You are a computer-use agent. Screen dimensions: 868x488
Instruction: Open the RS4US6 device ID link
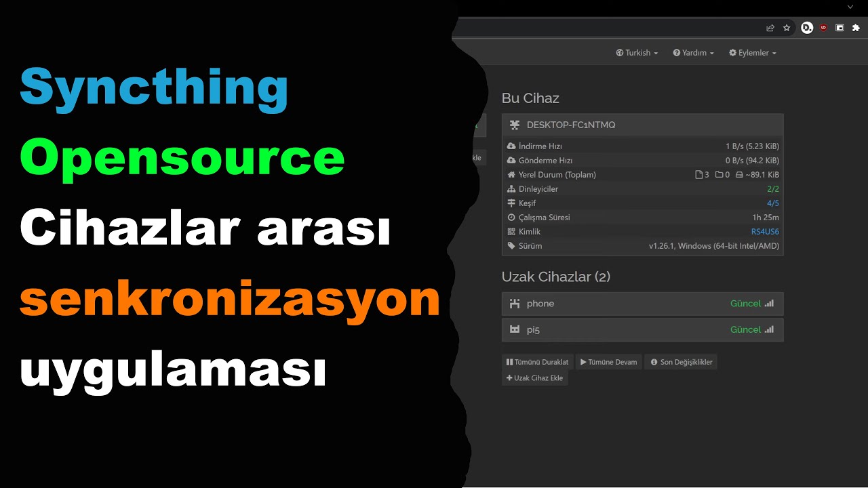765,232
